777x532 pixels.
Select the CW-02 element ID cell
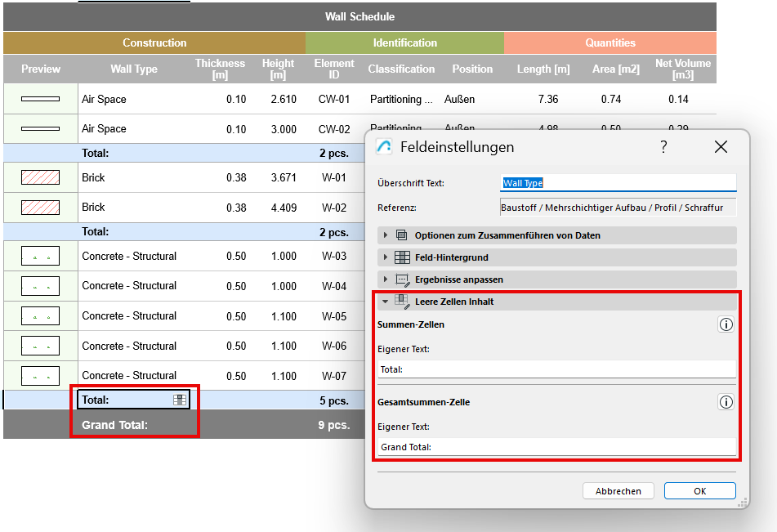(334, 129)
